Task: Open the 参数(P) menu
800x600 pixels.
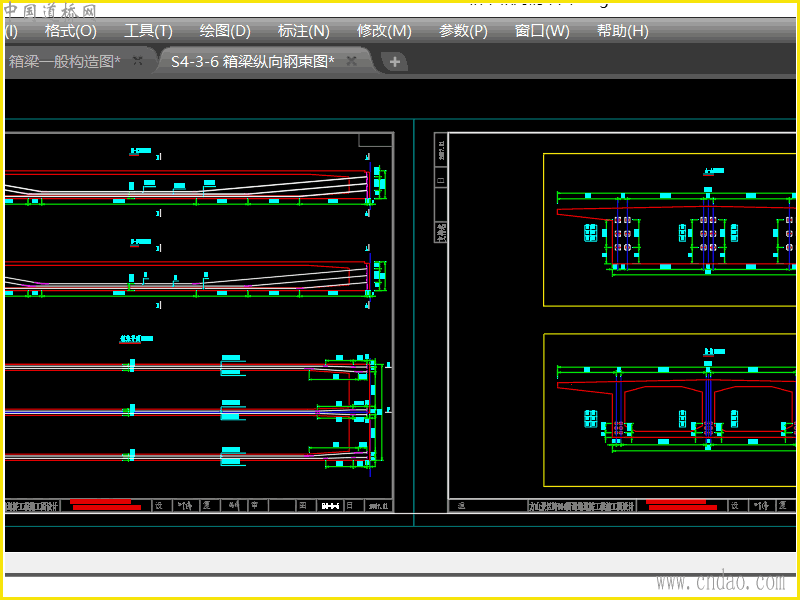Action: [x=463, y=31]
